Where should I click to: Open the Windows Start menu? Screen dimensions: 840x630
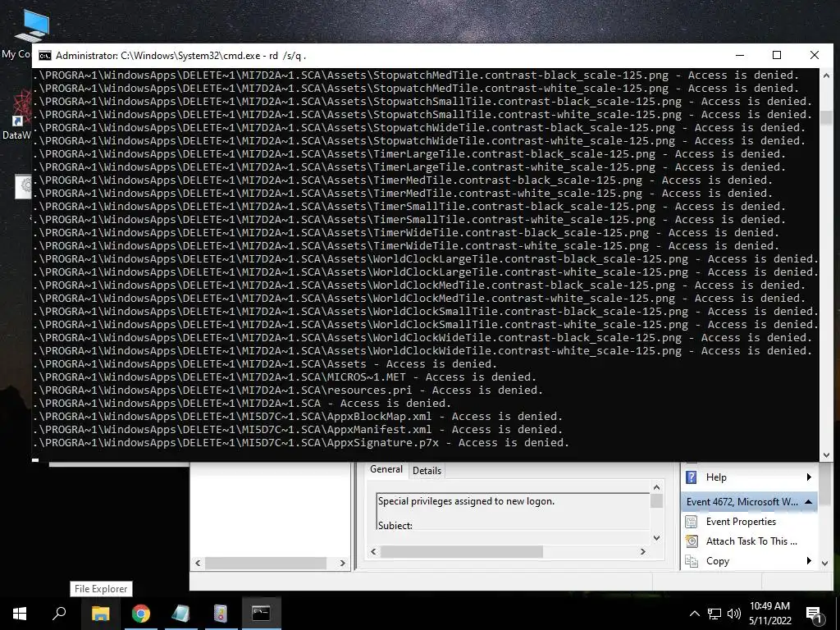coord(20,614)
